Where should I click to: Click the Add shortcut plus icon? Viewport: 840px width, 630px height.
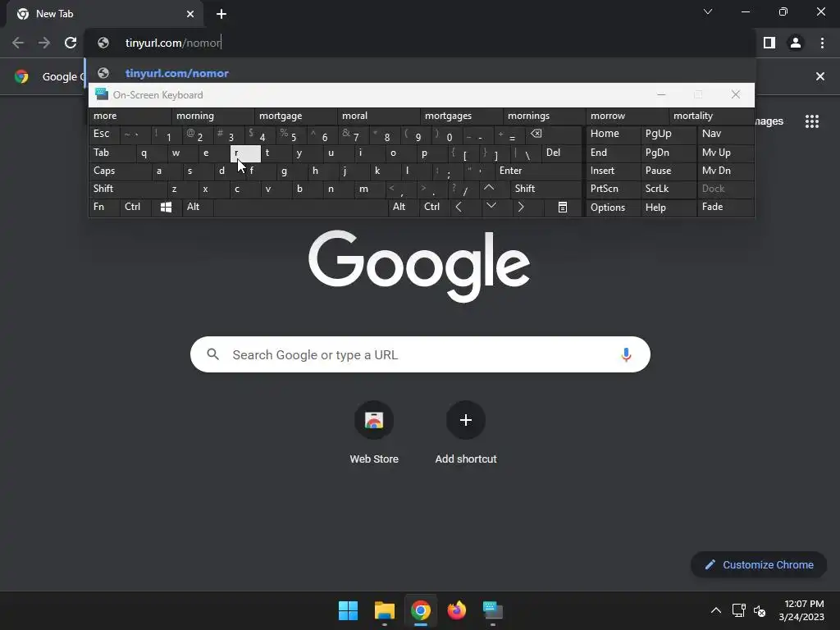(466, 420)
